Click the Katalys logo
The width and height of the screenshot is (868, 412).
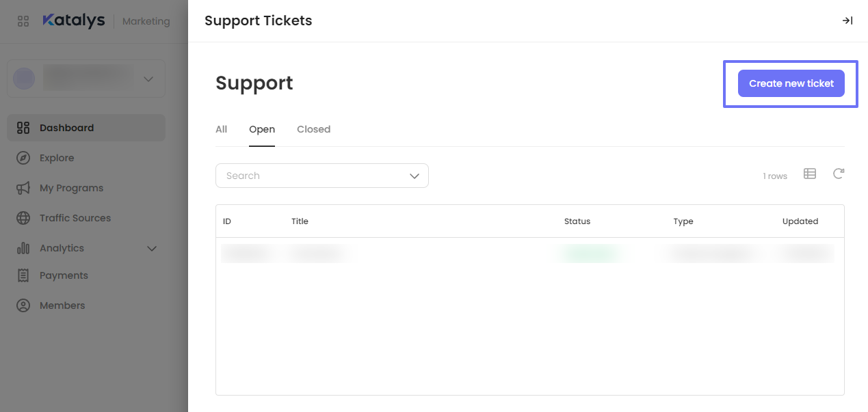[x=73, y=20]
